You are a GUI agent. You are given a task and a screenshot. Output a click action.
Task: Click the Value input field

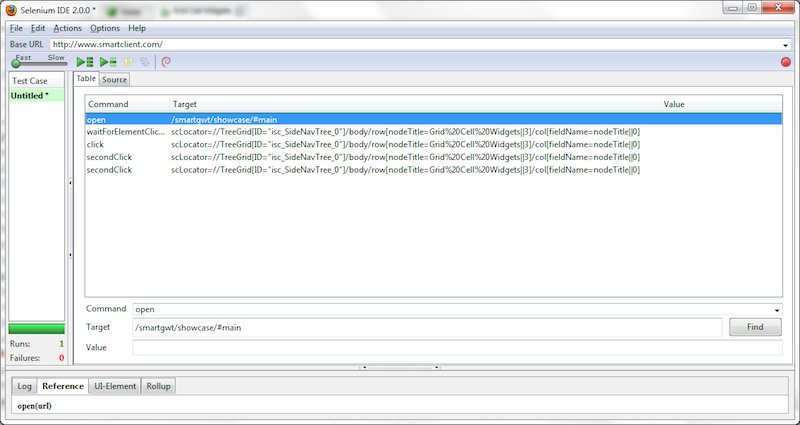tap(457, 347)
